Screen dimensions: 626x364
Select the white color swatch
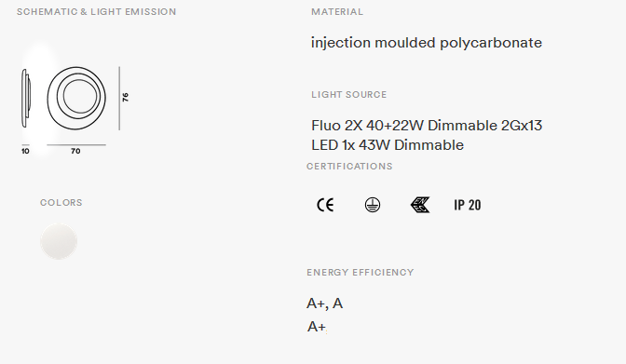click(59, 241)
